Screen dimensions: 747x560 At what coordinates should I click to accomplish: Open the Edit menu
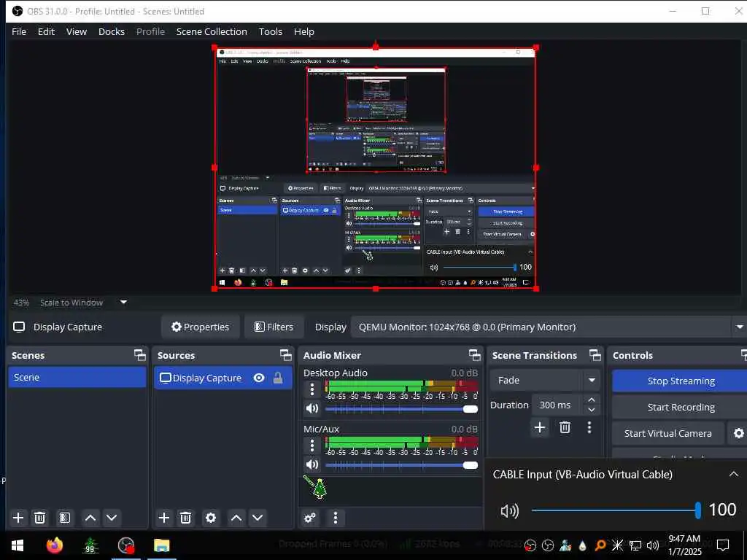click(46, 31)
